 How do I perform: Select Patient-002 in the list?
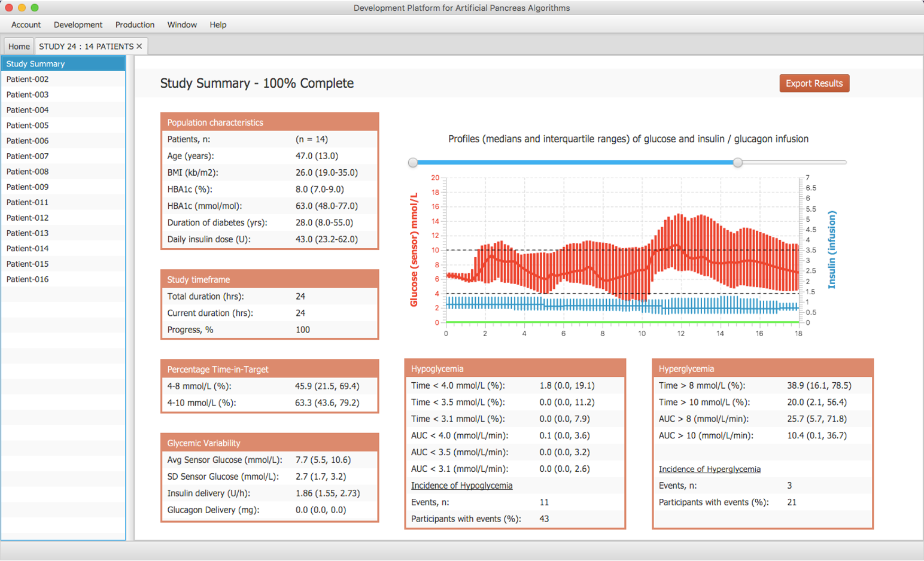click(28, 79)
